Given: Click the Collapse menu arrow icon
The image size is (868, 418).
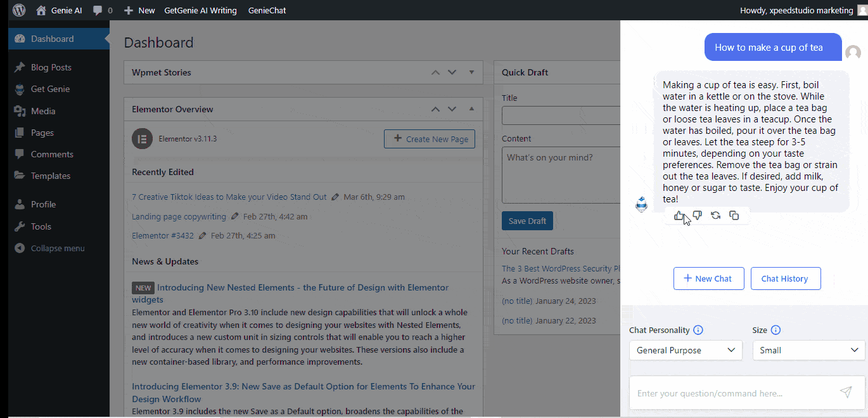Looking at the screenshot, I should coord(20,248).
